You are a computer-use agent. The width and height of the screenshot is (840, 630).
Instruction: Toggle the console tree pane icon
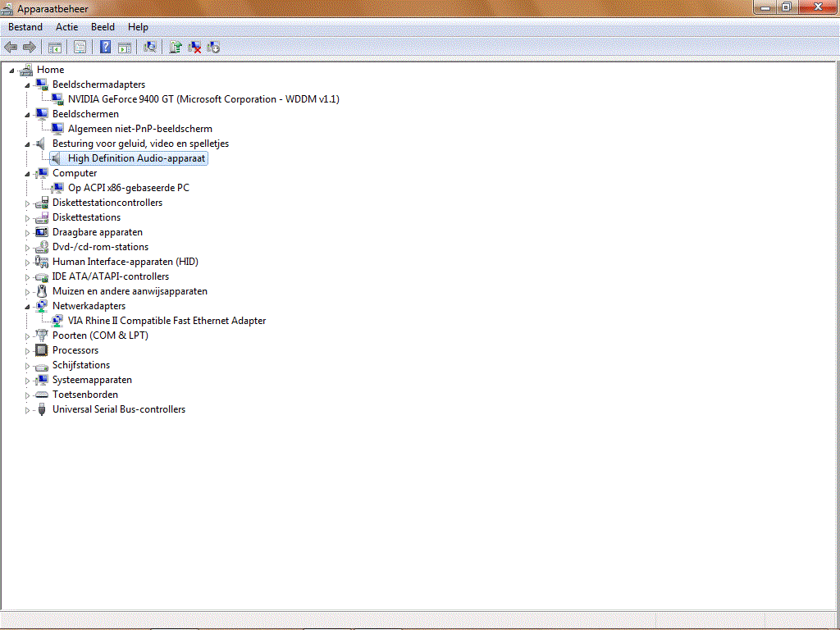tap(55, 47)
